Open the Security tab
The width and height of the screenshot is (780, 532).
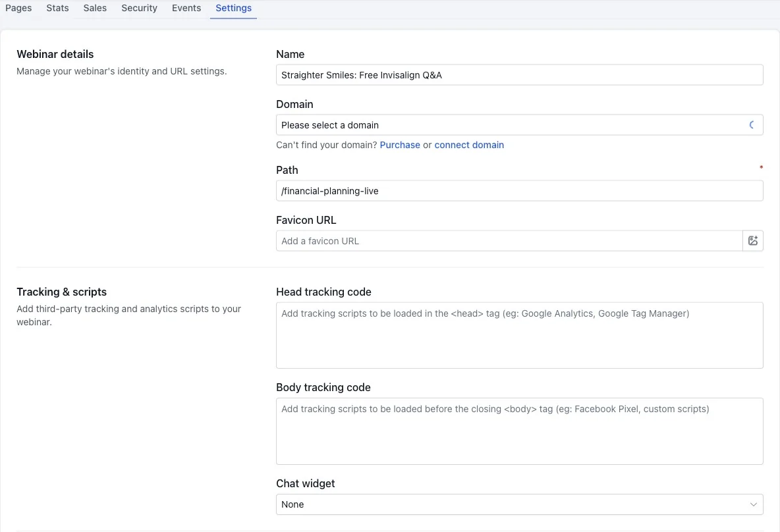tap(139, 8)
